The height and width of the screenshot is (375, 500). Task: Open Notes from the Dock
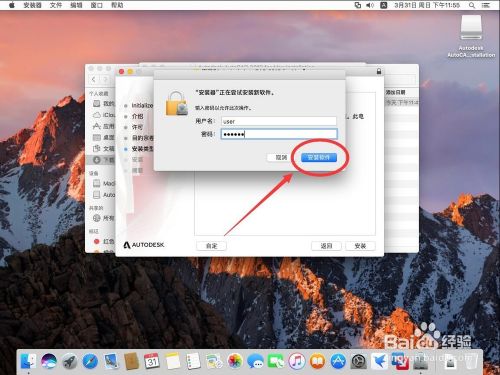click(x=173, y=361)
